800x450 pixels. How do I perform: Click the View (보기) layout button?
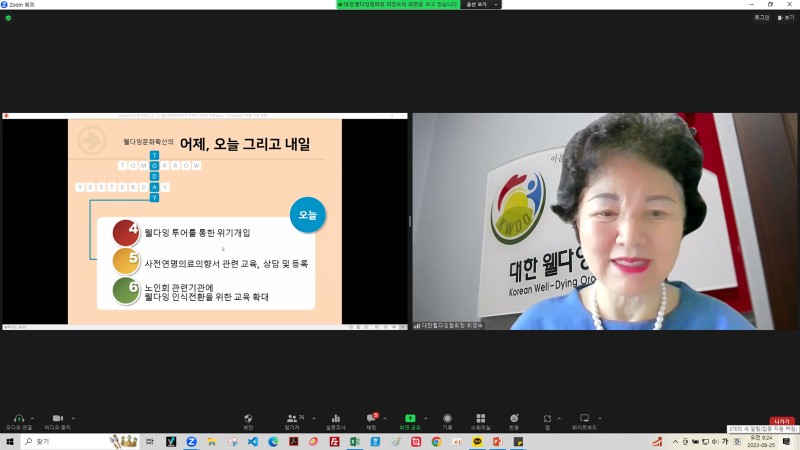[786, 17]
